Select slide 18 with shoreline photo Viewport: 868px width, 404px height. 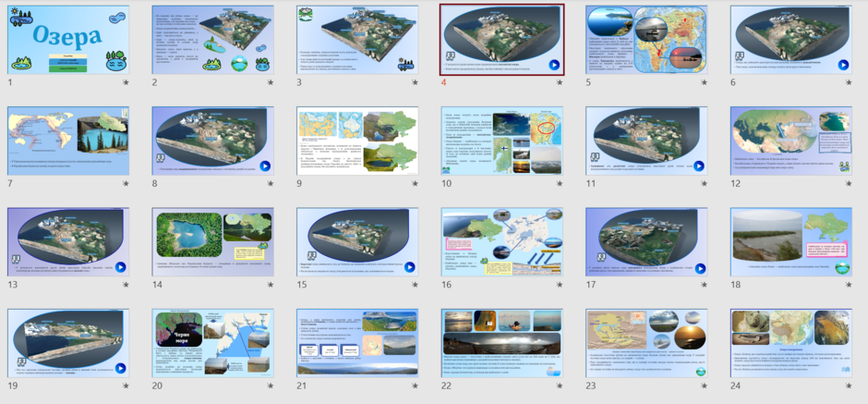pos(791,242)
